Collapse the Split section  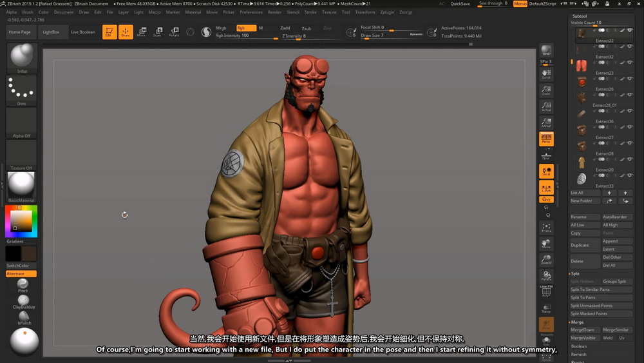pyautogui.click(x=575, y=274)
